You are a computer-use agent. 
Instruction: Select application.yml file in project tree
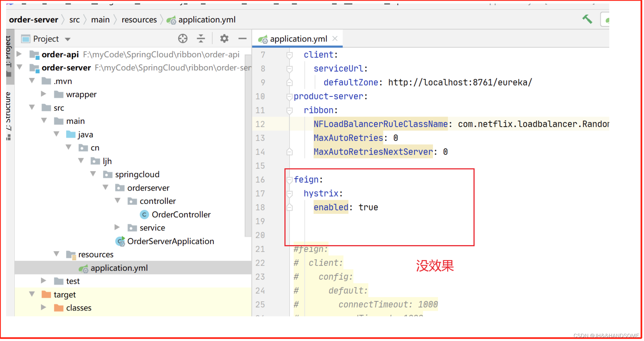click(119, 268)
